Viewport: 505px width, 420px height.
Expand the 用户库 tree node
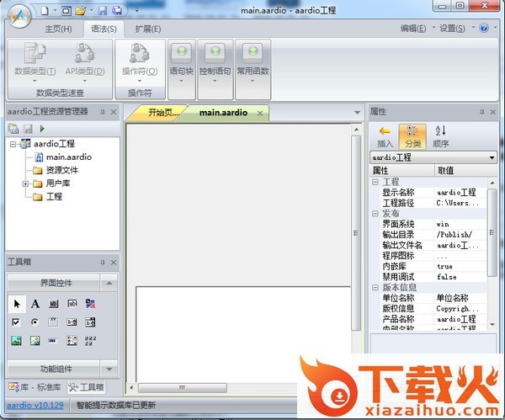(x=25, y=183)
